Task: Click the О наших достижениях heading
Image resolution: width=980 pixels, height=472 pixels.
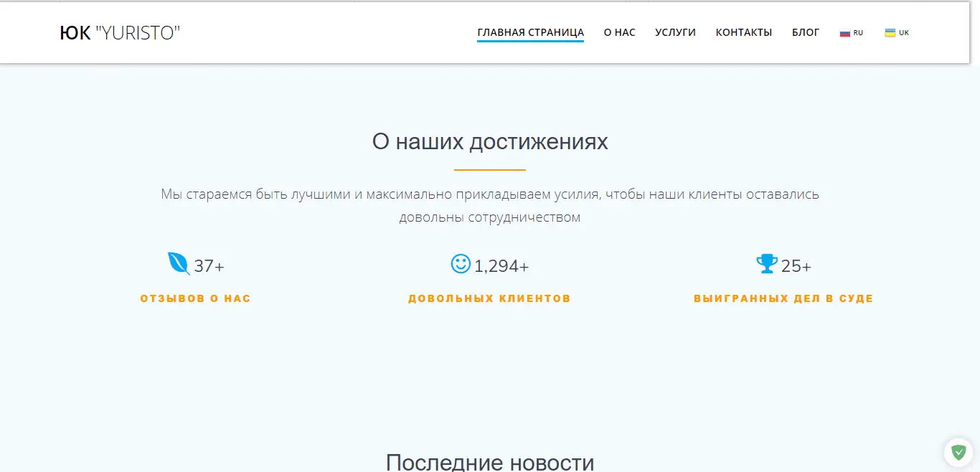Action: 490,142
